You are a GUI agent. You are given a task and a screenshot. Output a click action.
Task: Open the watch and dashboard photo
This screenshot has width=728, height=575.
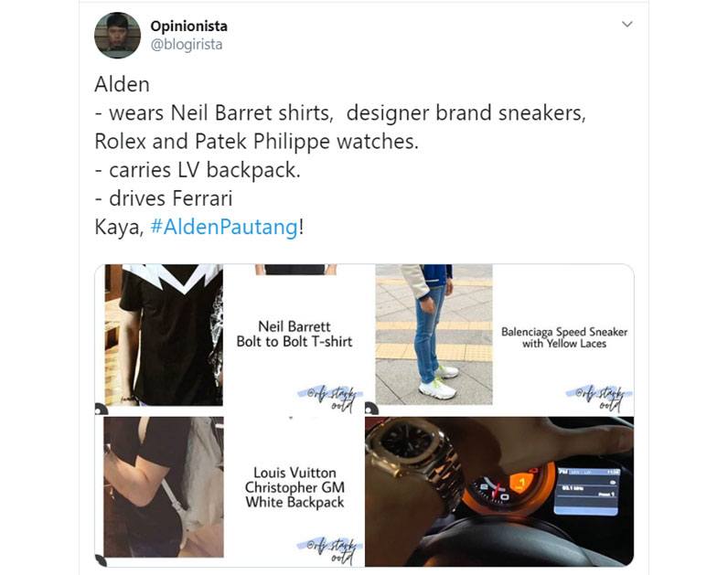499,492
